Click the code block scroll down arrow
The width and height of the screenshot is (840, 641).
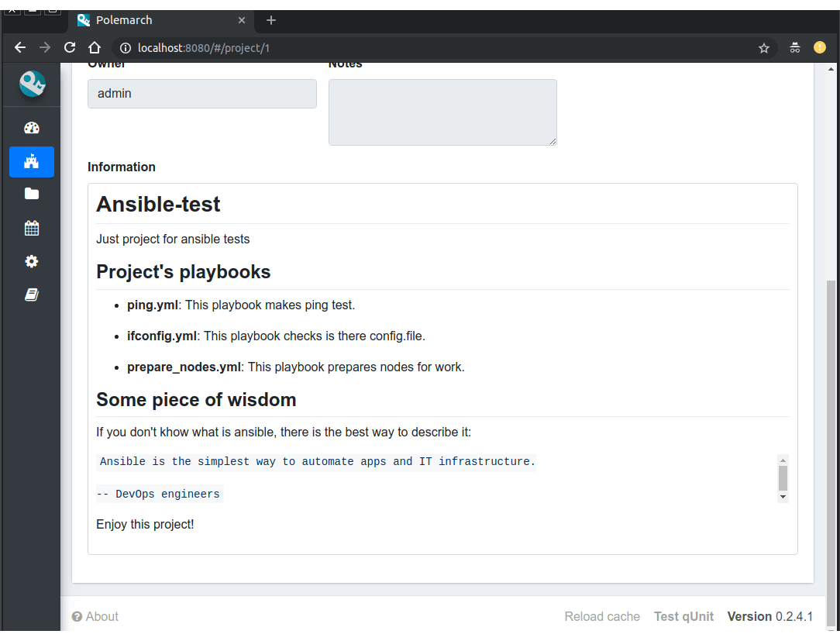(783, 497)
